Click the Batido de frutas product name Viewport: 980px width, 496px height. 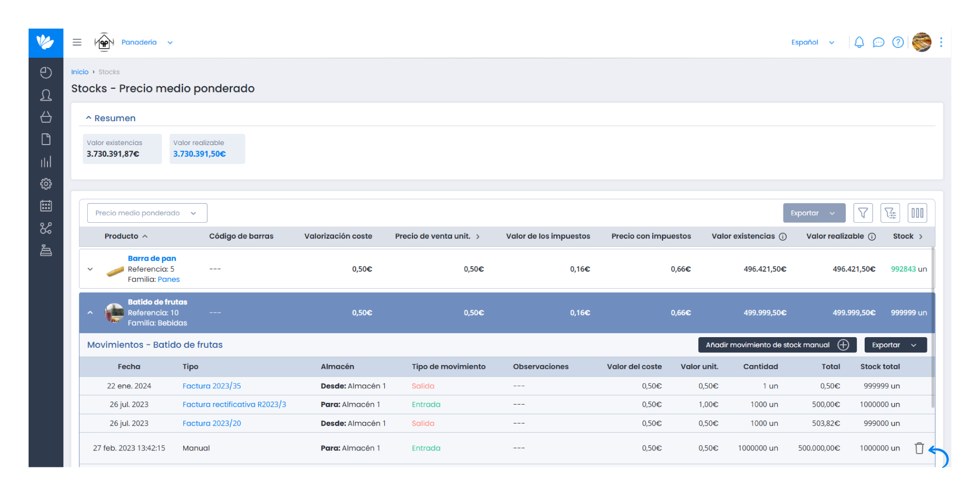[x=157, y=302]
